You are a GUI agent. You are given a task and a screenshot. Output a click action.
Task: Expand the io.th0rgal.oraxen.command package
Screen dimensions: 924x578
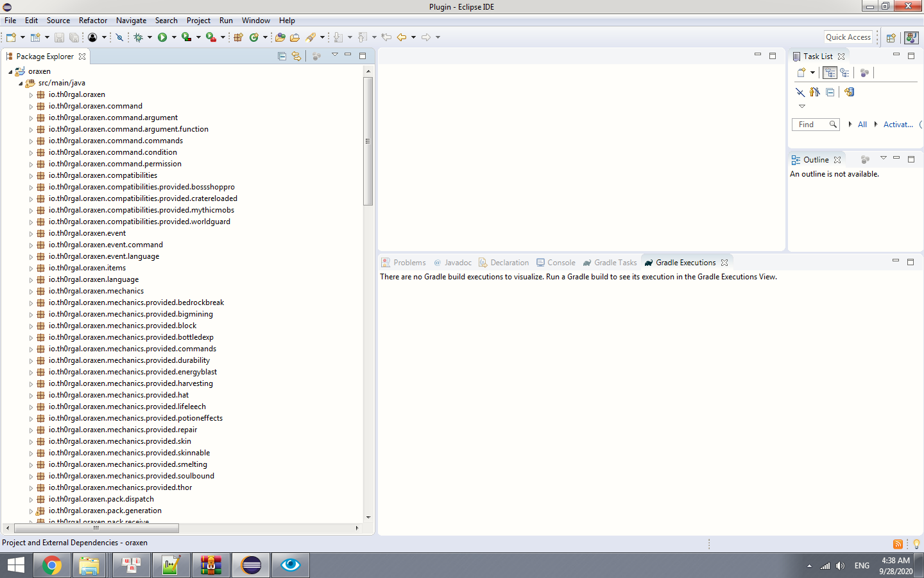click(31, 107)
